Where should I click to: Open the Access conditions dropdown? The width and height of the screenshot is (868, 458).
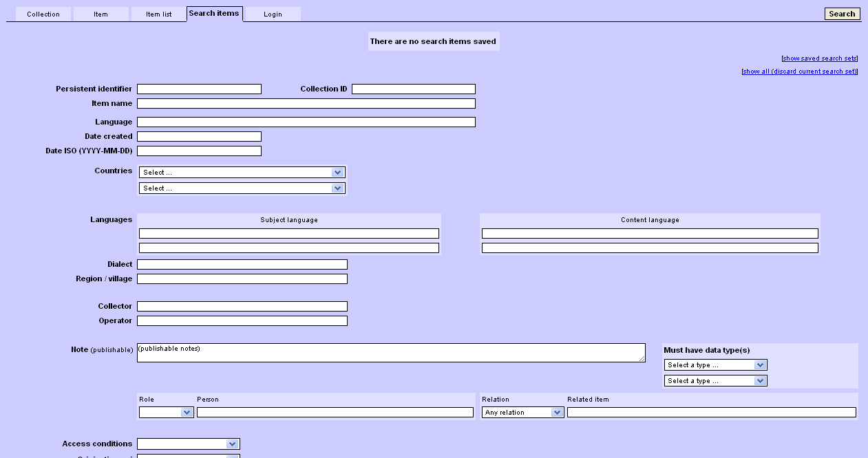(188, 444)
